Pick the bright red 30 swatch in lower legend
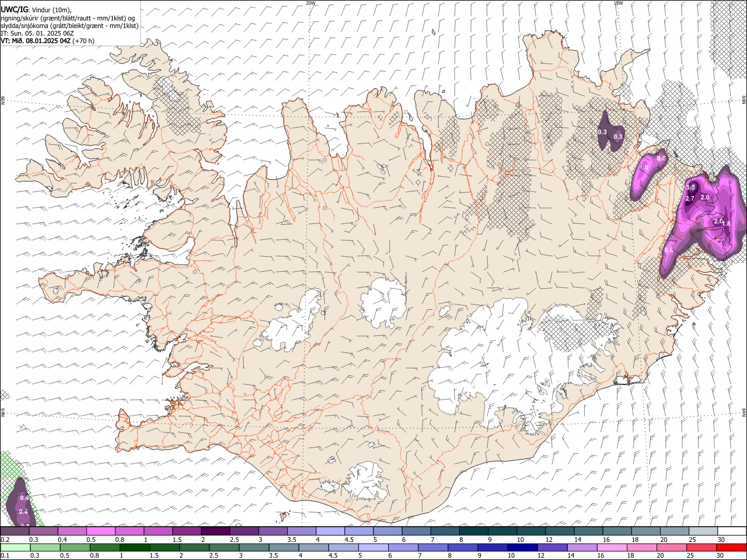 (731, 548)
